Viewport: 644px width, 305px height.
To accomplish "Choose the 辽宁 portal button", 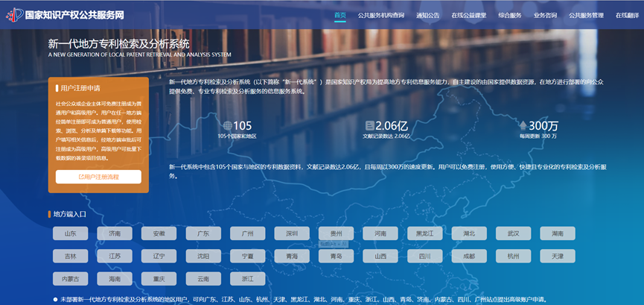I will pos(159,256).
